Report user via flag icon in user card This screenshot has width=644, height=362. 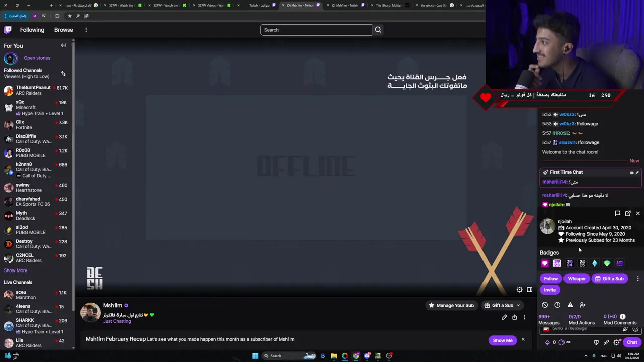pos(617,213)
